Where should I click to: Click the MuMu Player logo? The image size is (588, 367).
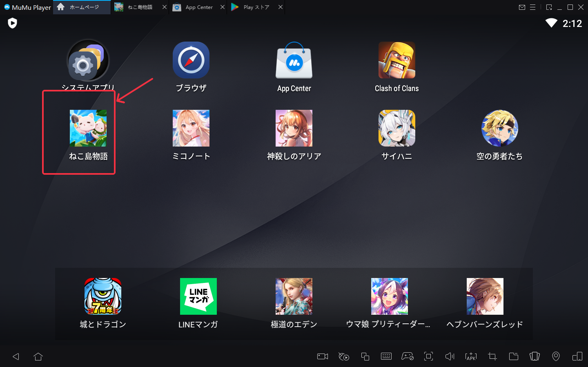pos(27,7)
